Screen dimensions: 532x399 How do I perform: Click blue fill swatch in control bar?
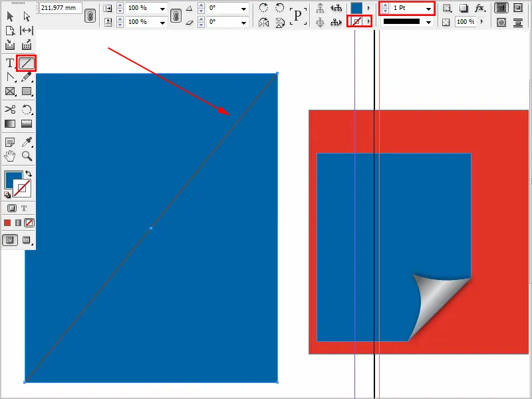[356, 8]
